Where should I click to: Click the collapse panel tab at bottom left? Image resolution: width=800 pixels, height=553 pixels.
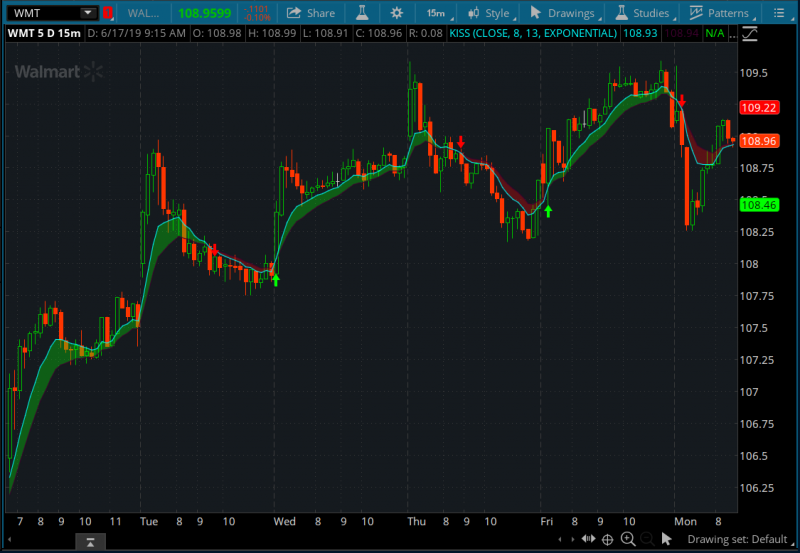[x=90, y=541]
